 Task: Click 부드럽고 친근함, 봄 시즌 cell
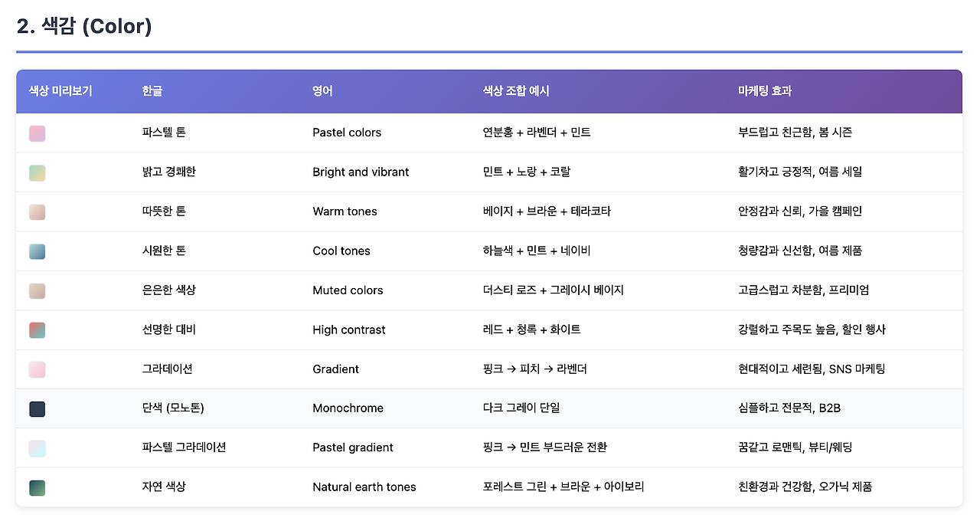click(x=795, y=133)
